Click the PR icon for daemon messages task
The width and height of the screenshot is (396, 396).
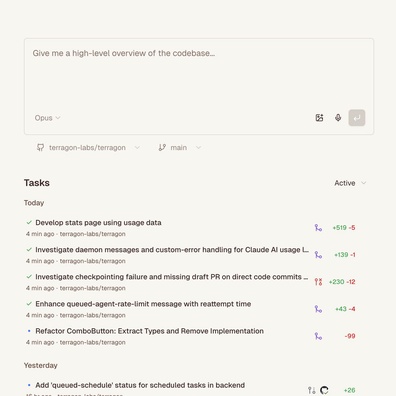pos(318,255)
